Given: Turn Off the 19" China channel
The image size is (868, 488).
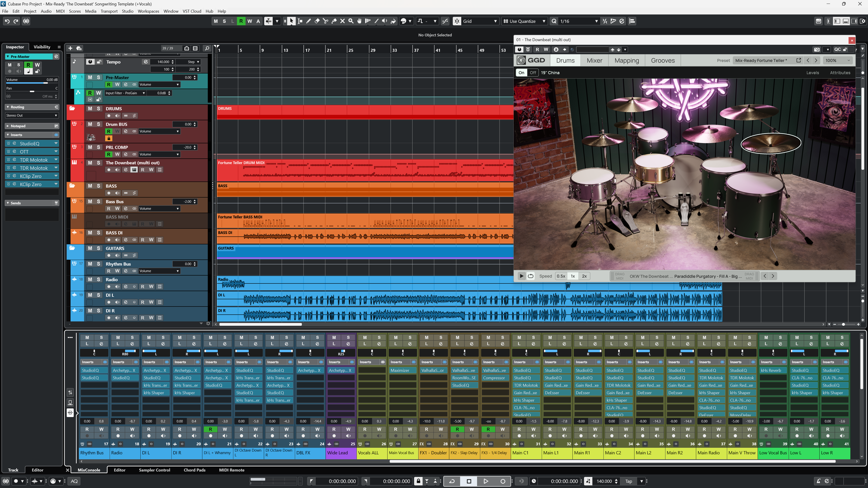Looking at the screenshot, I should click(533, 72).
